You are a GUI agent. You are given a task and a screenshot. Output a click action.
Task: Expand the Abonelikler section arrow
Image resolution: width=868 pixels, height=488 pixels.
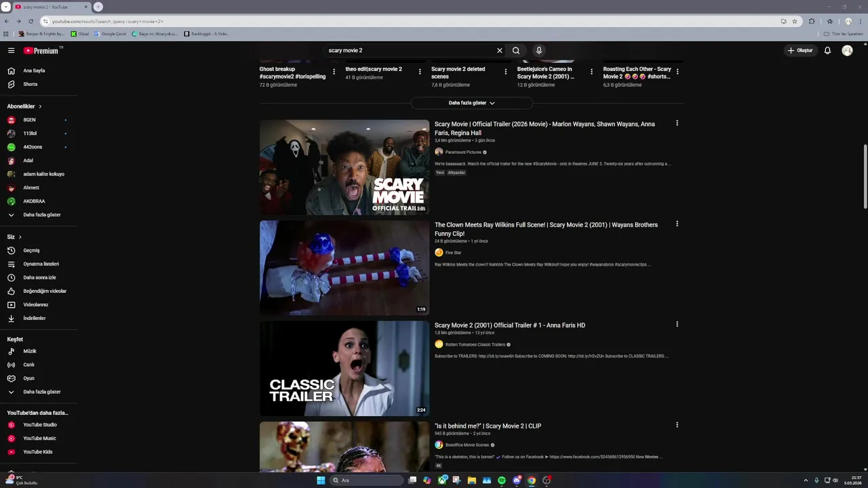point(40,106)
